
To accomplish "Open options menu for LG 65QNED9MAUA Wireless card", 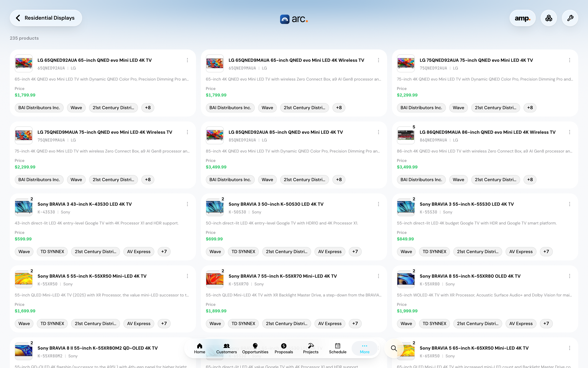I will (x=378, y=60).
